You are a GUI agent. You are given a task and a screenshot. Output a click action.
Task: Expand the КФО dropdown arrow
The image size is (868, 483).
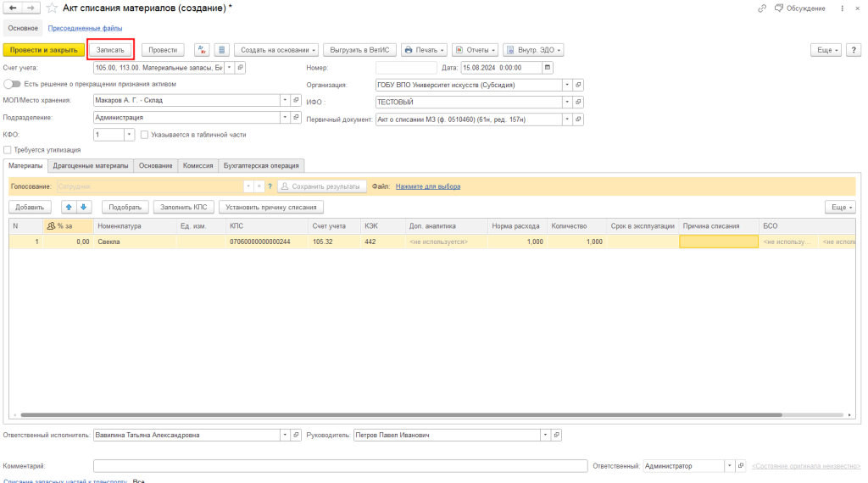(130, 135)
